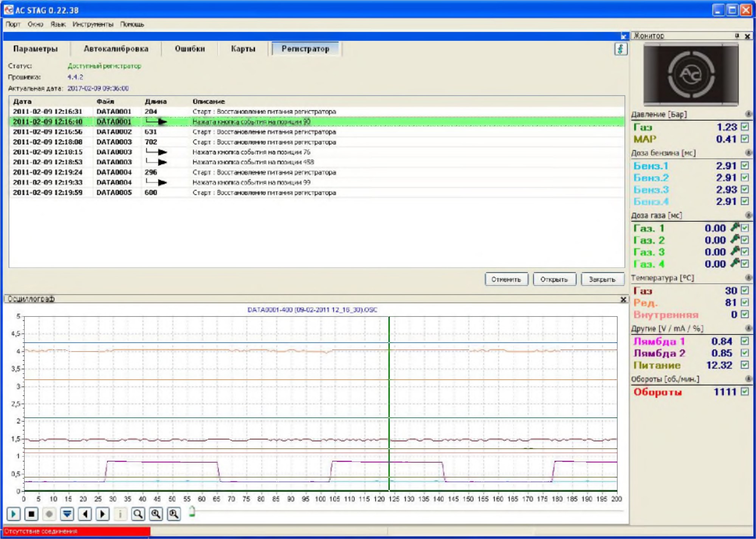This screenshot has height=539, width=756.
Task: Click the event arrow icon in the 12:18:53 row
Action: click(156, 162)
